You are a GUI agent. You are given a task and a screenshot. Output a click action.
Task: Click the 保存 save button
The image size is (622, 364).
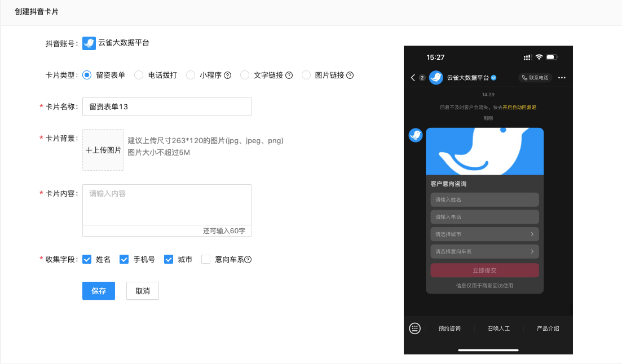point(98,291)
